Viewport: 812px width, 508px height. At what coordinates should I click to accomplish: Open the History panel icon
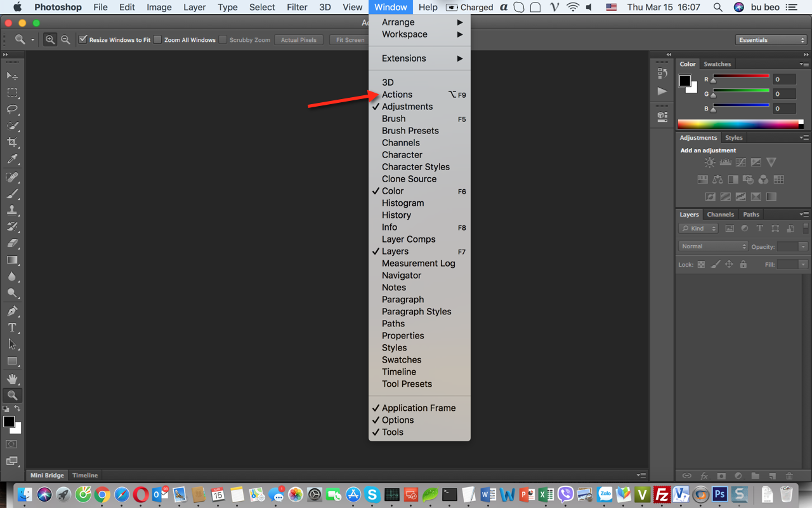[662, 73]
